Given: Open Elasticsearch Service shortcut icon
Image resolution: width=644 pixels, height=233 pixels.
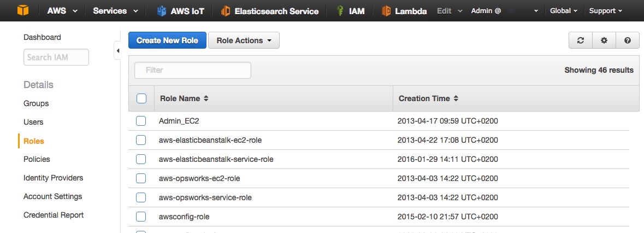Looking at the screenshot, I should pos(226,11).
